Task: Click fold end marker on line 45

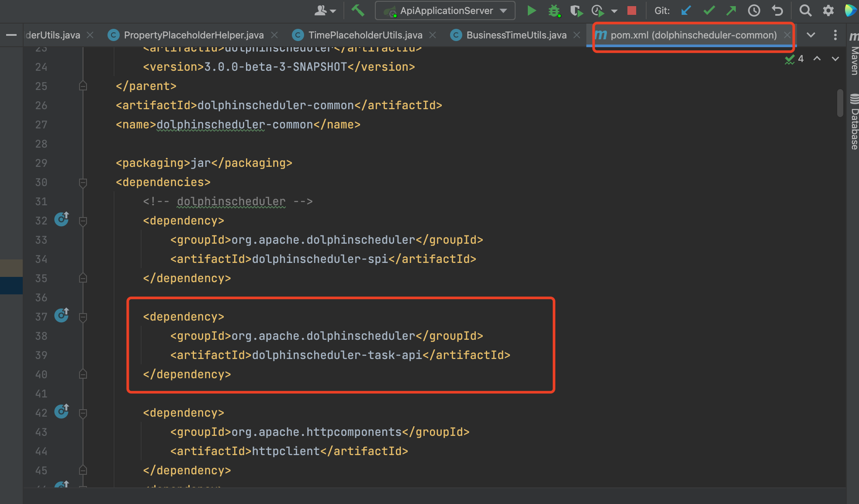Action: point(83,470)
